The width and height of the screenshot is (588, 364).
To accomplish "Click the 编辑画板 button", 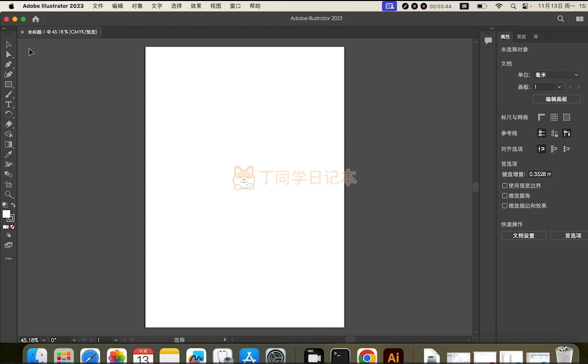I will click(x=556, y=99).
